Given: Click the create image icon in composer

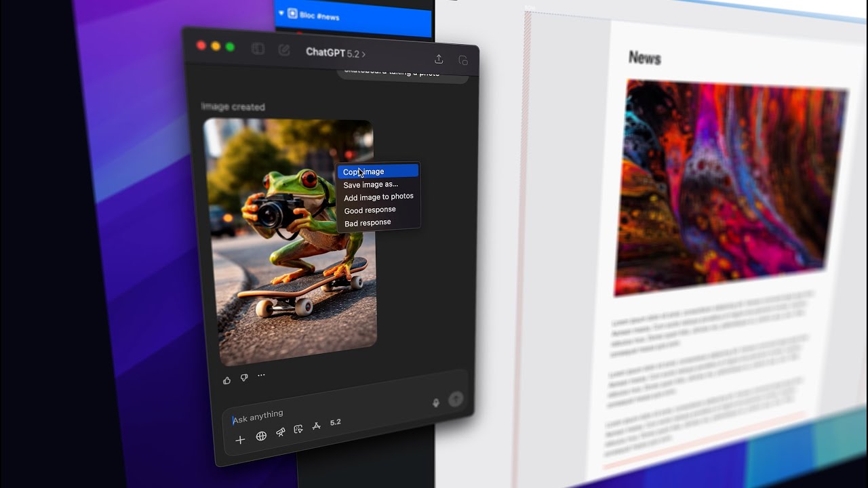Looking at the screenshot, I should point(298,430).
